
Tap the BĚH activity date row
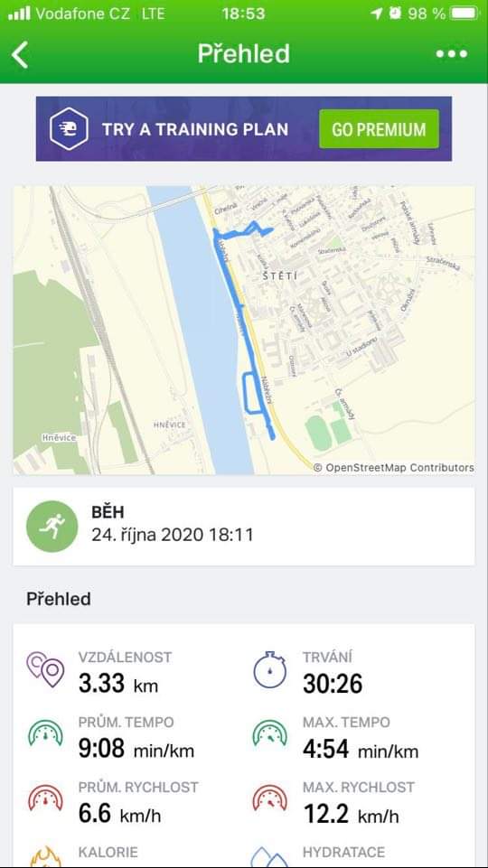click(244, 527)
